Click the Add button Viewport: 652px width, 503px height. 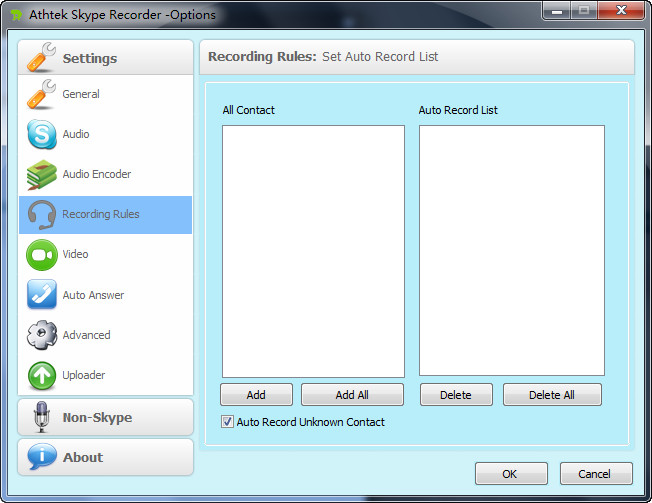[257, 395]
